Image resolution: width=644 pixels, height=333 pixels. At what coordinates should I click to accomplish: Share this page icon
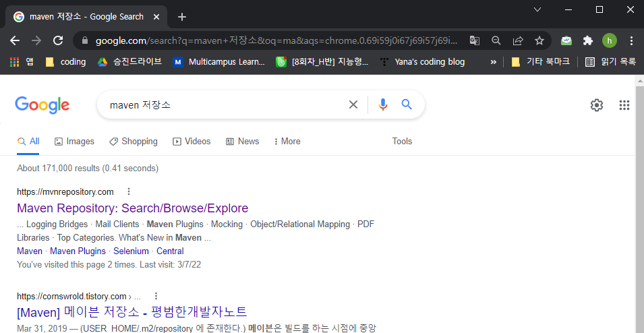coord(518,40)
